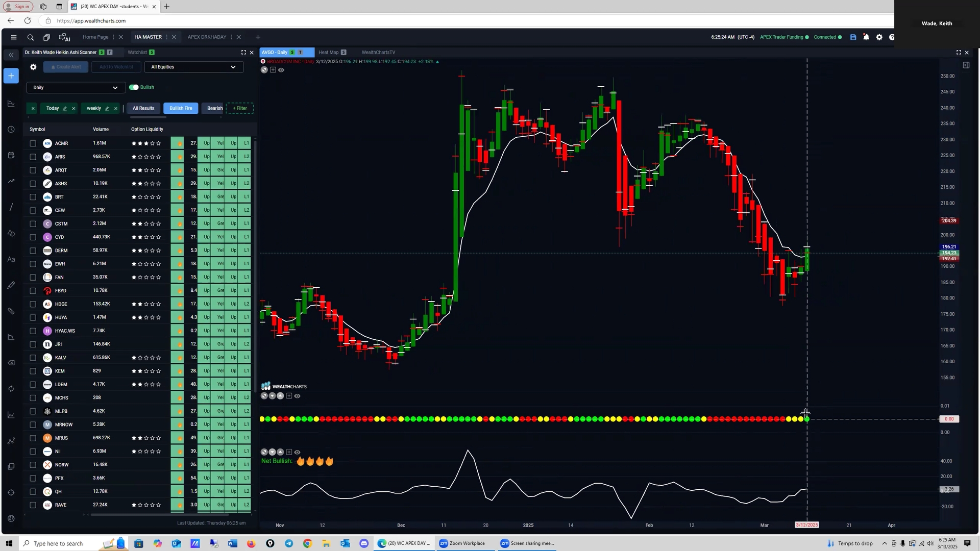
Task: Open the AI chat assistant icon
Action: pyautogui.click(x=64, y=37)
